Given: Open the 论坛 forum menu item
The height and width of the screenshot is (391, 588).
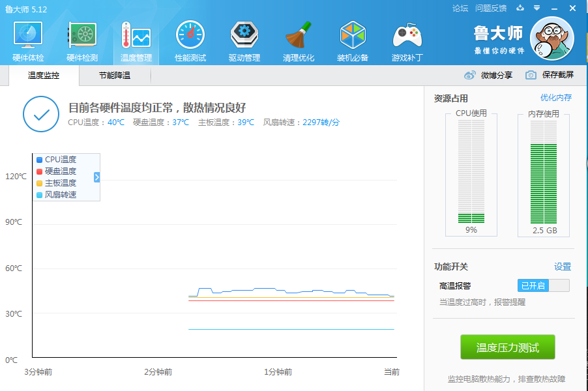Looking at the screenshot, I should (461, 8).
